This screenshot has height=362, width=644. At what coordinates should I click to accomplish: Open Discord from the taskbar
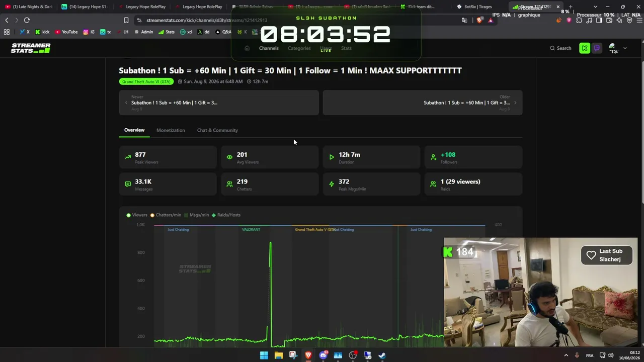tap(323, 355)
